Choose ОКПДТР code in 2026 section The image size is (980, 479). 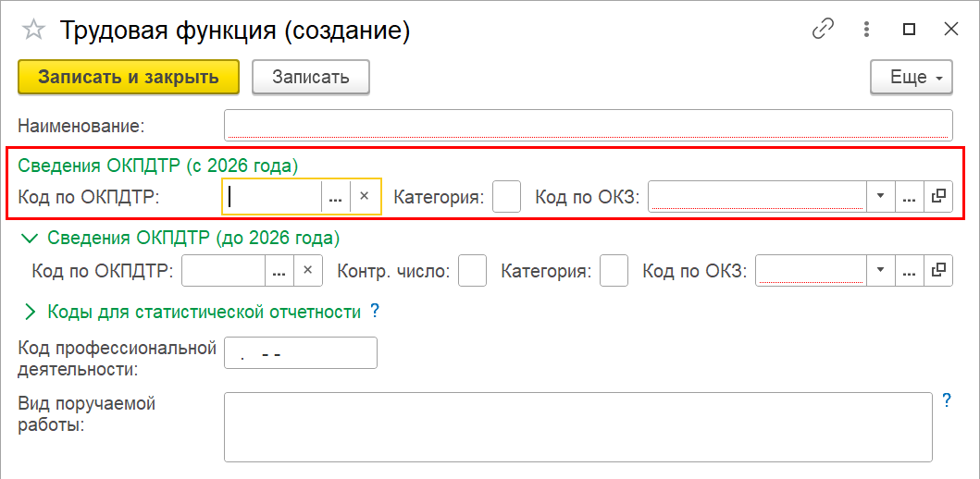[336, 196]
